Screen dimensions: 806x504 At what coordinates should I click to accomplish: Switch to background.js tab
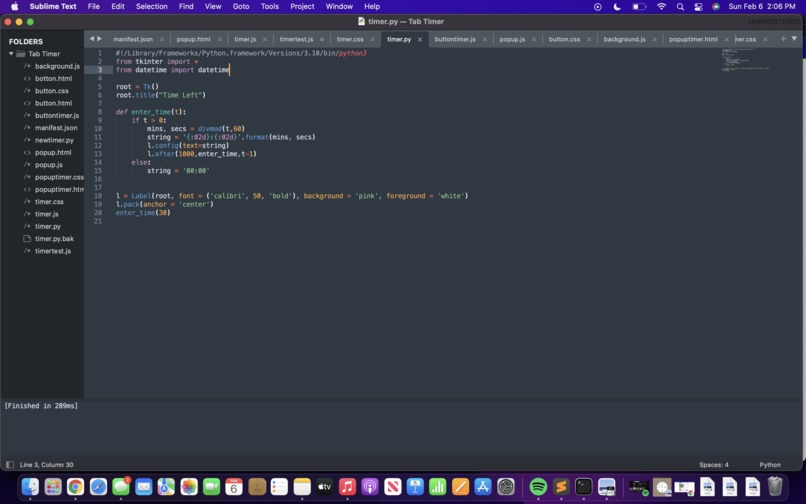click(624, 39)
